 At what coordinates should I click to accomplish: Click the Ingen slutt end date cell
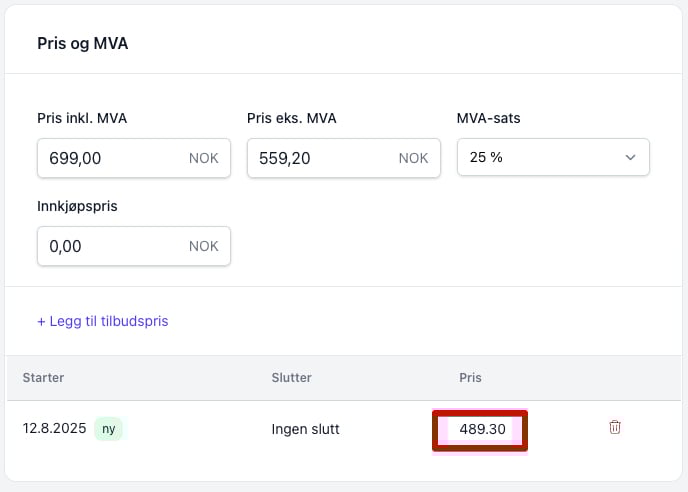pos(305,429)
